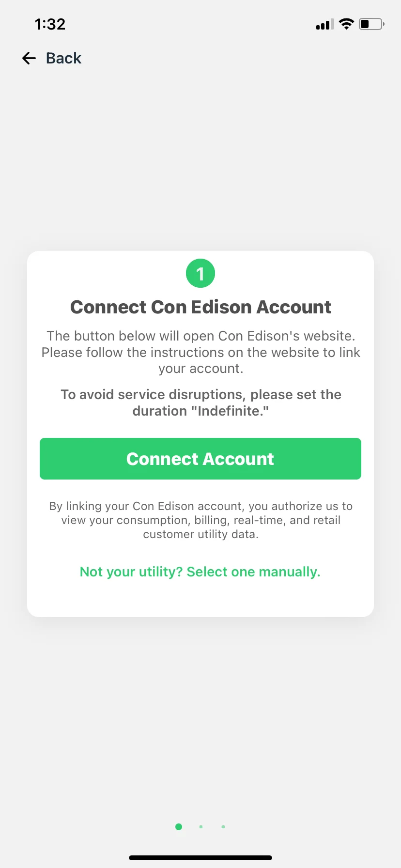Open the Select one manually link
Viewport: 401px width, 868px height.
pos(253,572)
